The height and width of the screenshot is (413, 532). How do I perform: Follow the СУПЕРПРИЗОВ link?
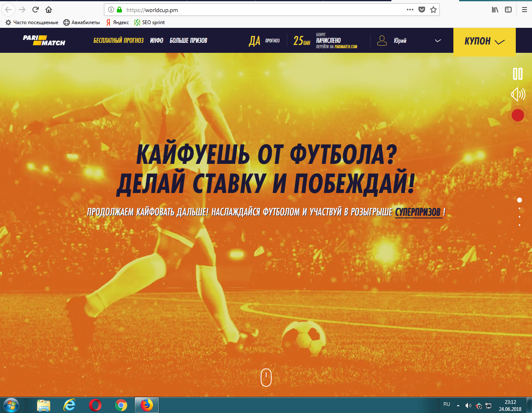pyautogui.click(x=418, y=212)
